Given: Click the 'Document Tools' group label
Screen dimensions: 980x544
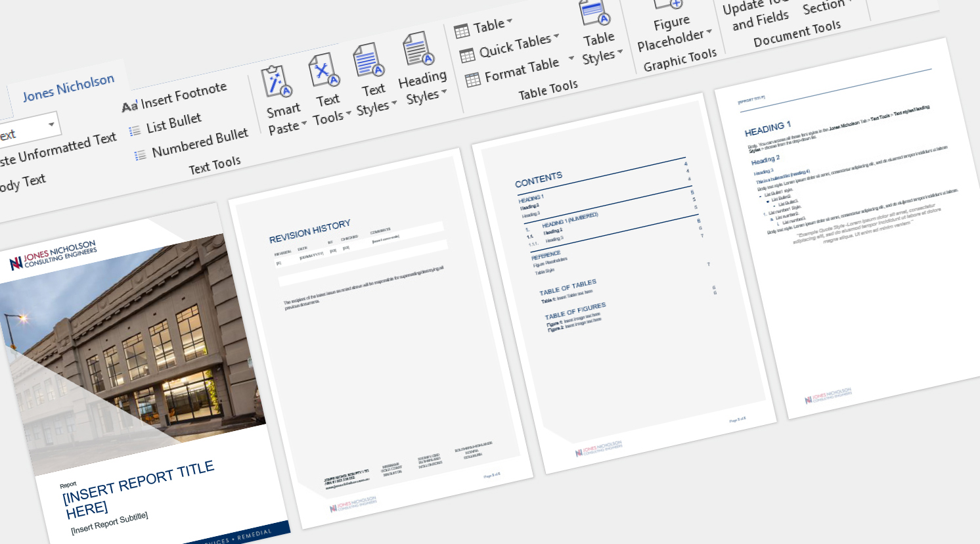Looking at the screenshot, I should point(797,34).
